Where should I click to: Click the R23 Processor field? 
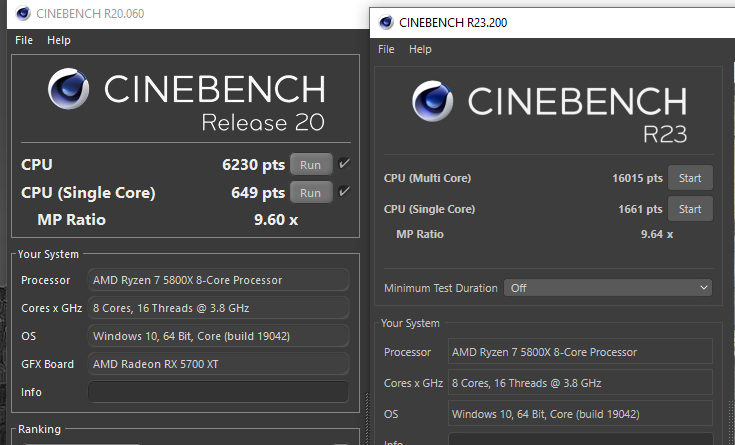coord(580,352)
